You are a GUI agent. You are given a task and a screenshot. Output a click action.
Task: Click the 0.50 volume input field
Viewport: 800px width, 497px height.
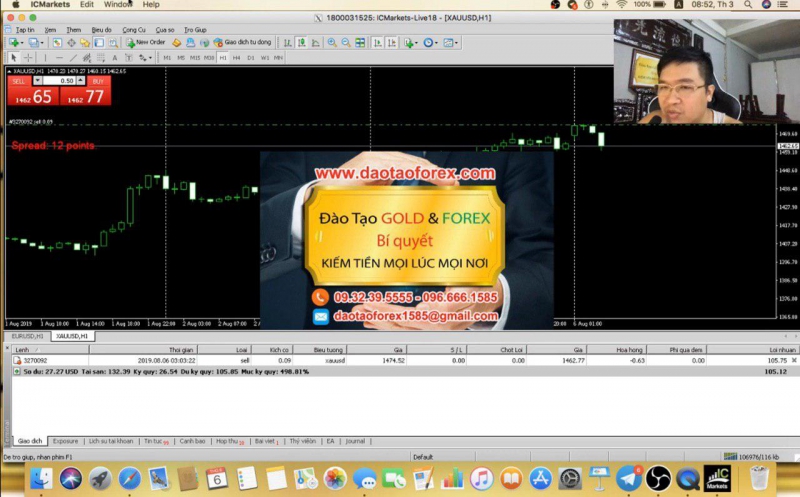[59, 81]
